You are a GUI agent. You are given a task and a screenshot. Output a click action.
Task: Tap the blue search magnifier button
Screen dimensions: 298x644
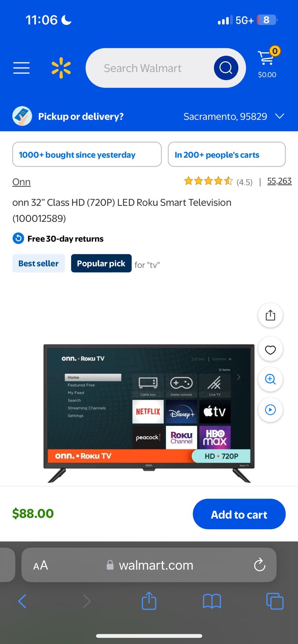pos(226,68)
